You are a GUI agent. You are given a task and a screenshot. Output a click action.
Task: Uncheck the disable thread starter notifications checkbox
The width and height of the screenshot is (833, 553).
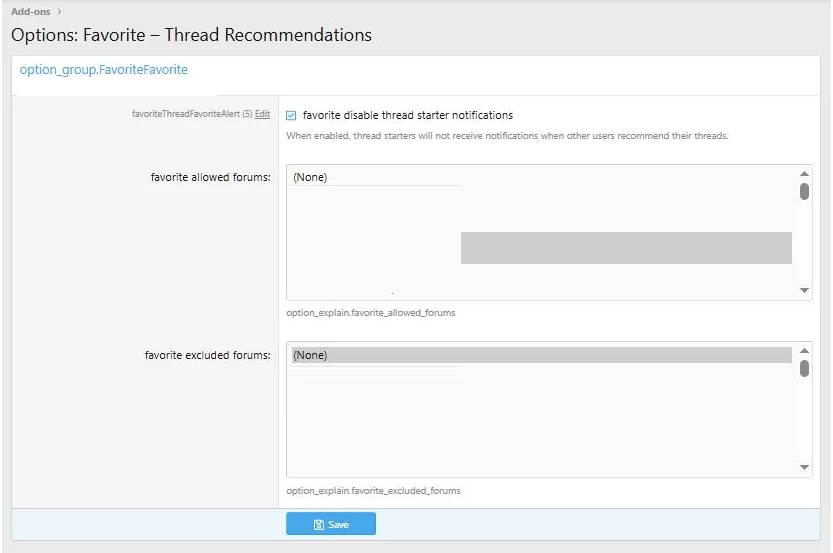click(291, 115)
